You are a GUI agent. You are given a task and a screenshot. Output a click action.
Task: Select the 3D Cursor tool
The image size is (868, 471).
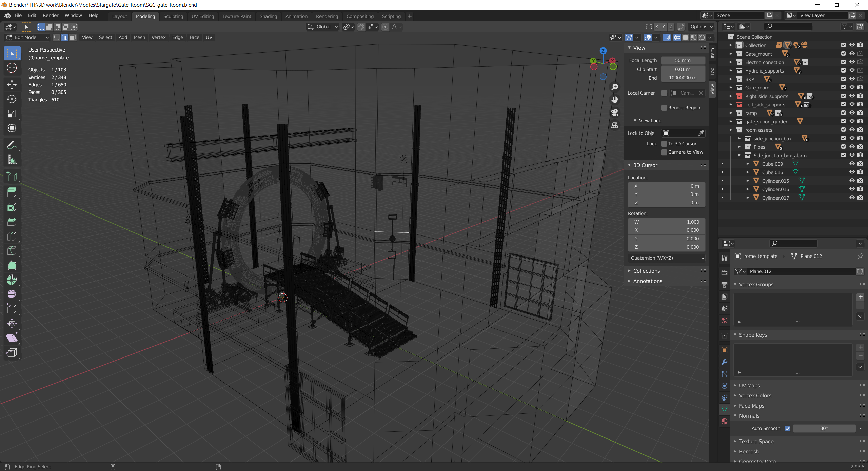coord(12,68)
